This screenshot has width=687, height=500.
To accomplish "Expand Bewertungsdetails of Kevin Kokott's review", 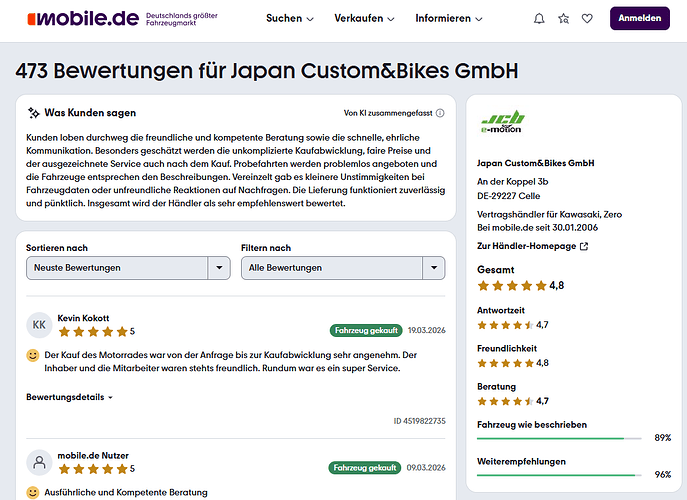I will click(x=69, y=397).
